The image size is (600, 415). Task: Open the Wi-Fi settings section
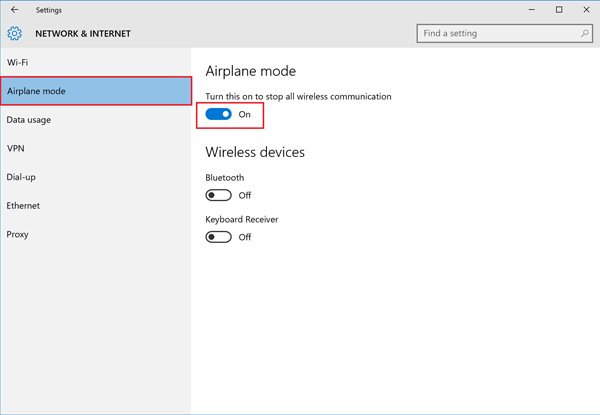[18, 62]
